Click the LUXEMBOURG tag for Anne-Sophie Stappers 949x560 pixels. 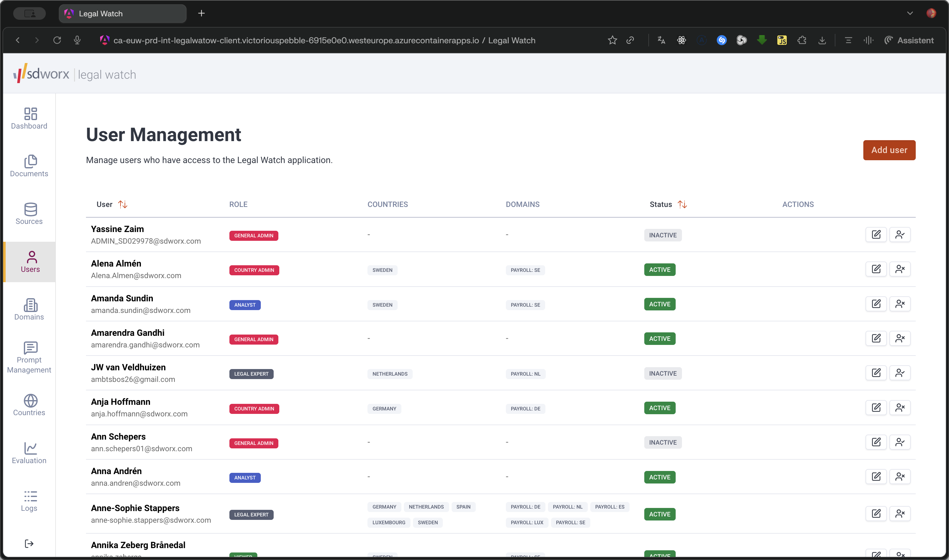[389, 523]
